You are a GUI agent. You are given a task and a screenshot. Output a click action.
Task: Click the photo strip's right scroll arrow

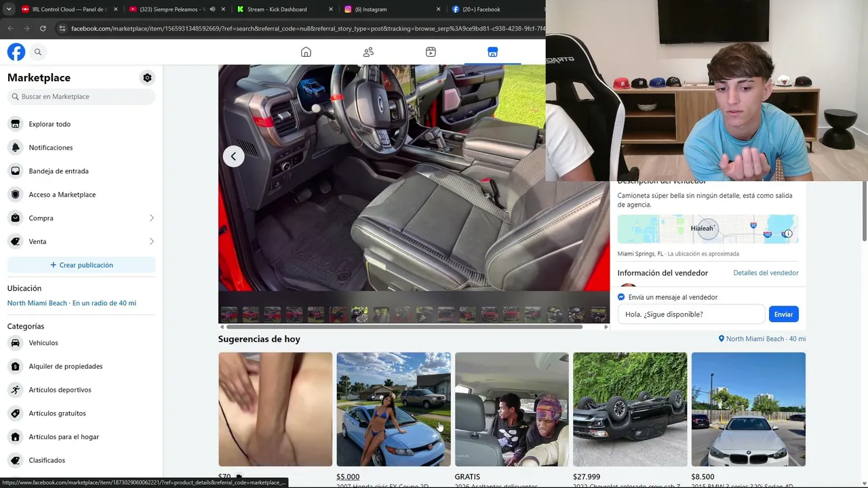606,327
